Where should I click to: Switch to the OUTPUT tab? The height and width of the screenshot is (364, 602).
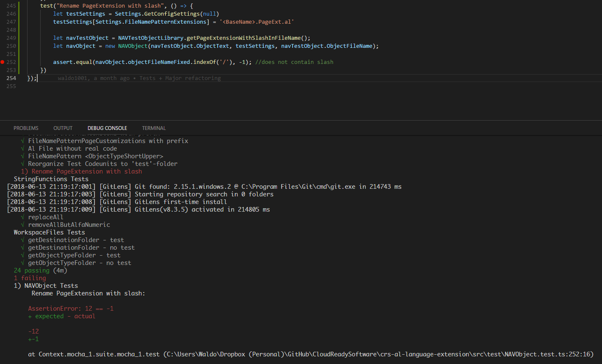tap(63, 128)
